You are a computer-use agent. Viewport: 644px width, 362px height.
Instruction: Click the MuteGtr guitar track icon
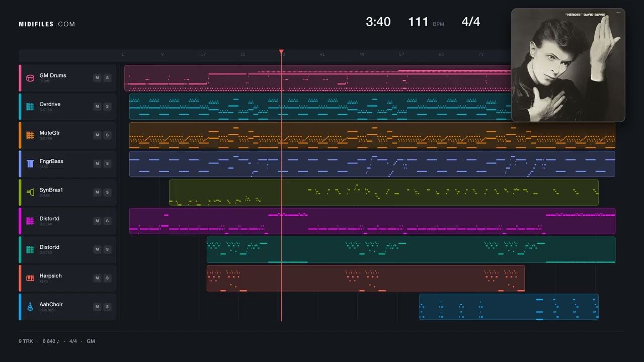click(30, 135)
